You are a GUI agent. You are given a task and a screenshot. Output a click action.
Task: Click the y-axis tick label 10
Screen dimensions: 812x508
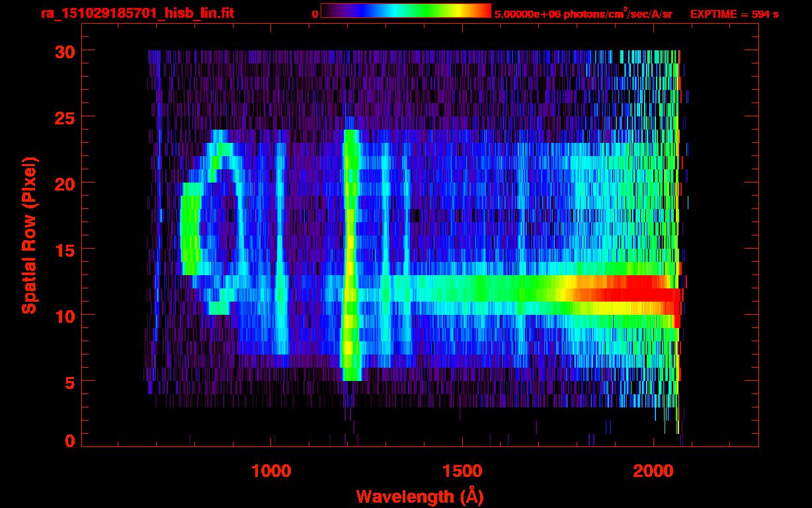pyautogui.click(x=64, y=316)
